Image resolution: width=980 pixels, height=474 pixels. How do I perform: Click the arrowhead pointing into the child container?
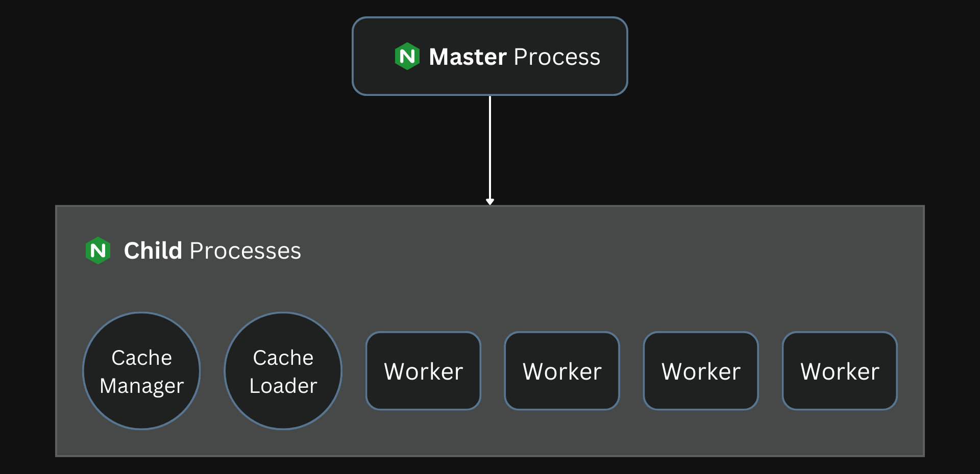490,202
